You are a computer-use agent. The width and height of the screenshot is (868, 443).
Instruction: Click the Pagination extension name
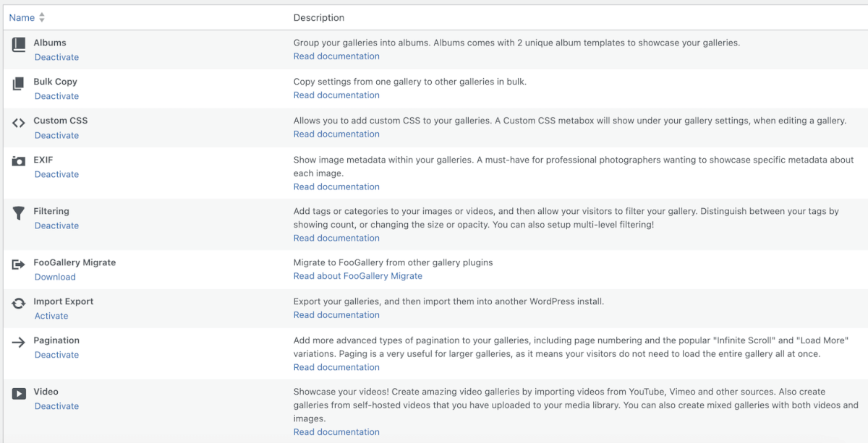pos(56,340)
